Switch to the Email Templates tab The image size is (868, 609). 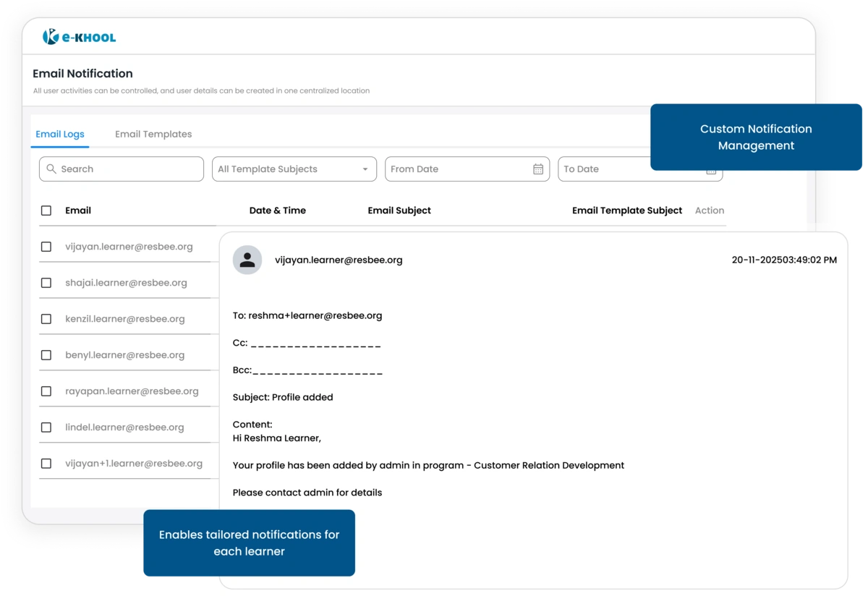click(x=153, y=134)
